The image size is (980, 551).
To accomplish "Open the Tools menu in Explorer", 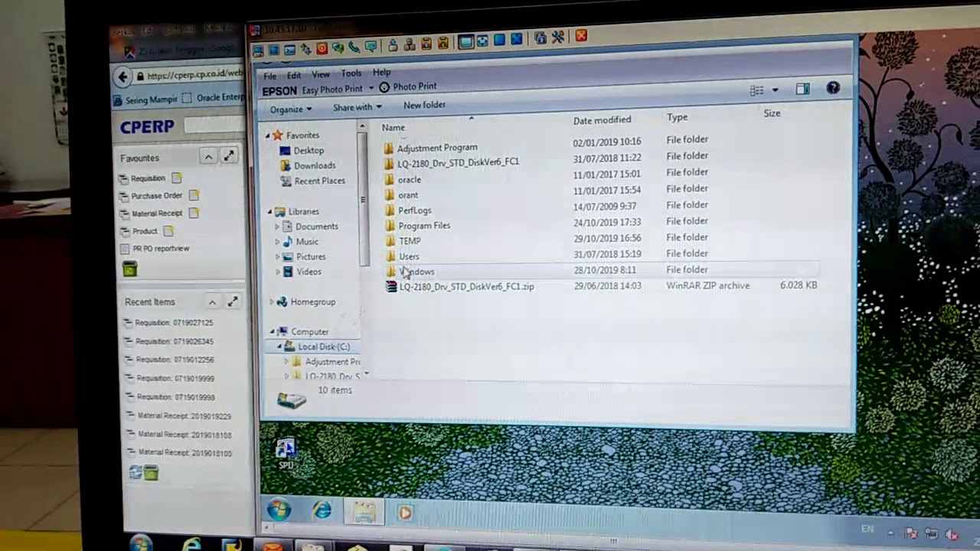I will (x=351, y=73).
